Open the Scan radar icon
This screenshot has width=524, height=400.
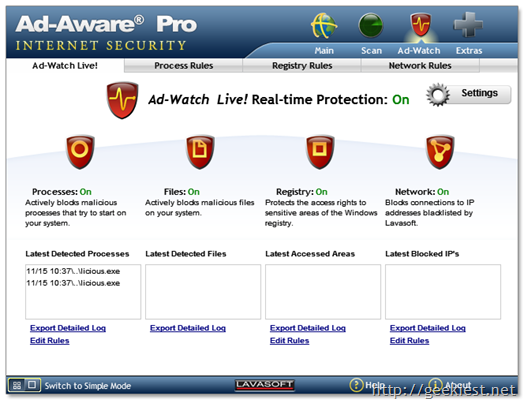[370, 25]
